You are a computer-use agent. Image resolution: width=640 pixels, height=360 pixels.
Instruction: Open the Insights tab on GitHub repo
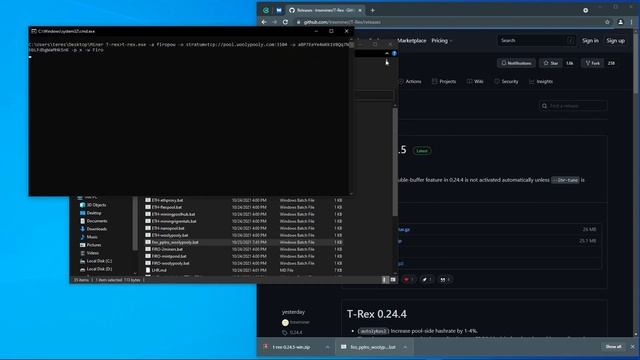pyautogui.click(x=541, y=82)
